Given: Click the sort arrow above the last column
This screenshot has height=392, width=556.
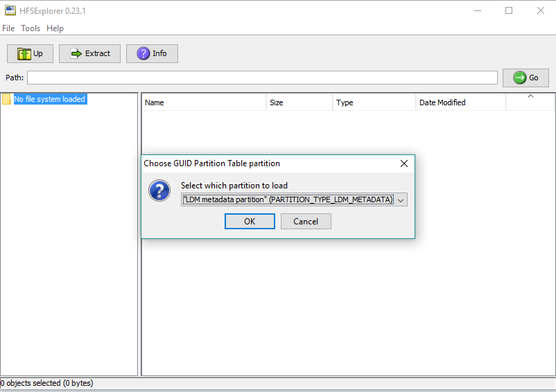Looking at the screenshot, I should (x=530, y=96).
